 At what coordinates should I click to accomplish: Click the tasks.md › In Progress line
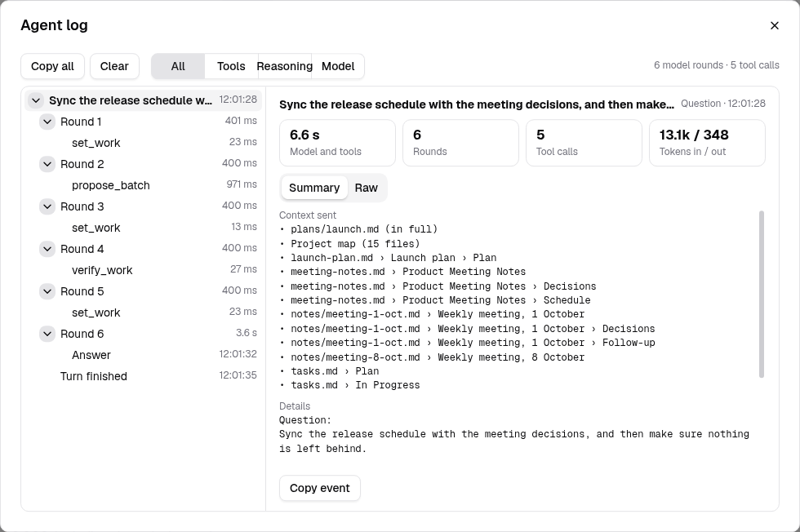(x=349, y=385)
